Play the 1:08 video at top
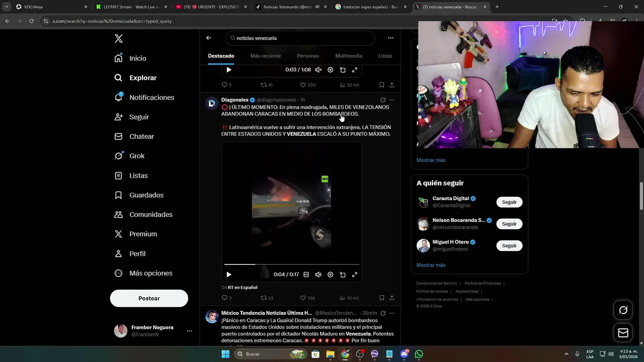 (229, 70)
